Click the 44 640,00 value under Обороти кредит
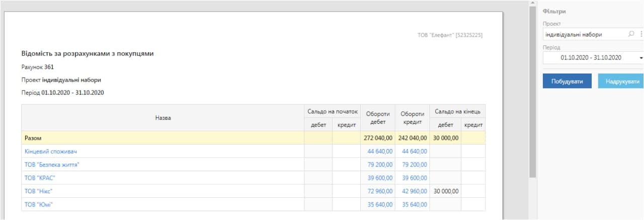 coord(415,151)
